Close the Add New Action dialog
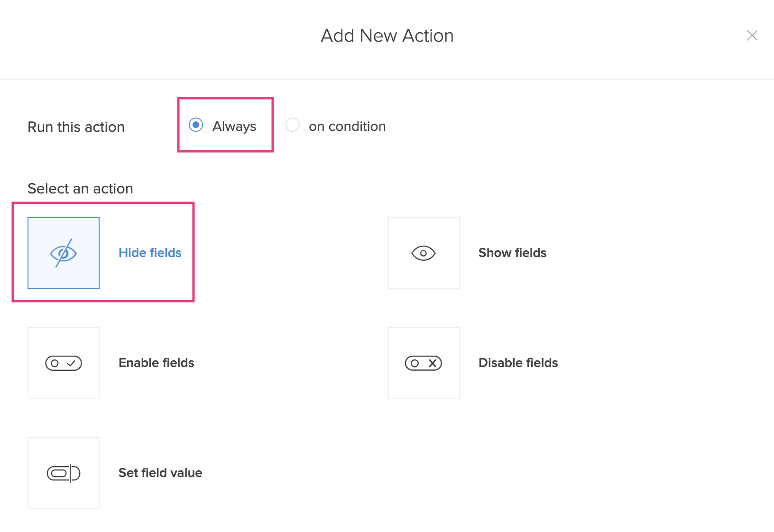 [752, 36]
